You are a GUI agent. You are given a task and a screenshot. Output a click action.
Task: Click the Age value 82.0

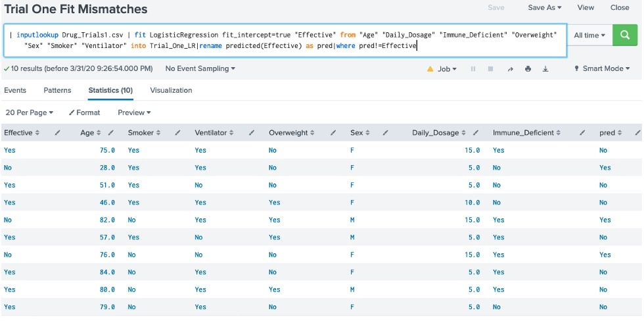point(107,220)
